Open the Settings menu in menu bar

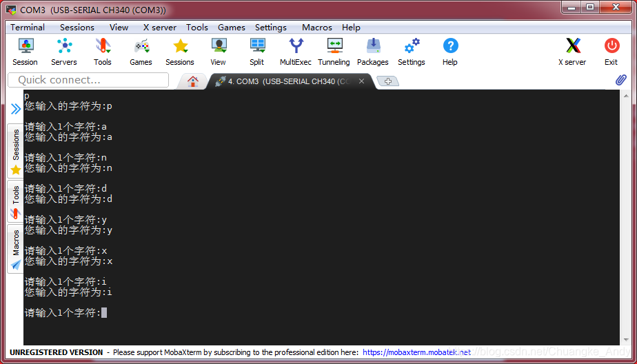[x=271, y=27]
